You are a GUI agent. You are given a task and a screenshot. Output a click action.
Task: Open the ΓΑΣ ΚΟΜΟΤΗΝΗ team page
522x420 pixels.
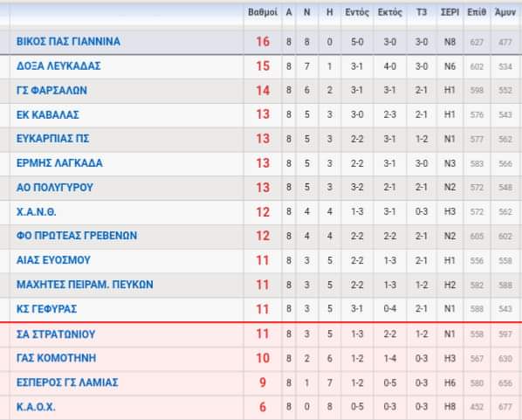point(56,358)
